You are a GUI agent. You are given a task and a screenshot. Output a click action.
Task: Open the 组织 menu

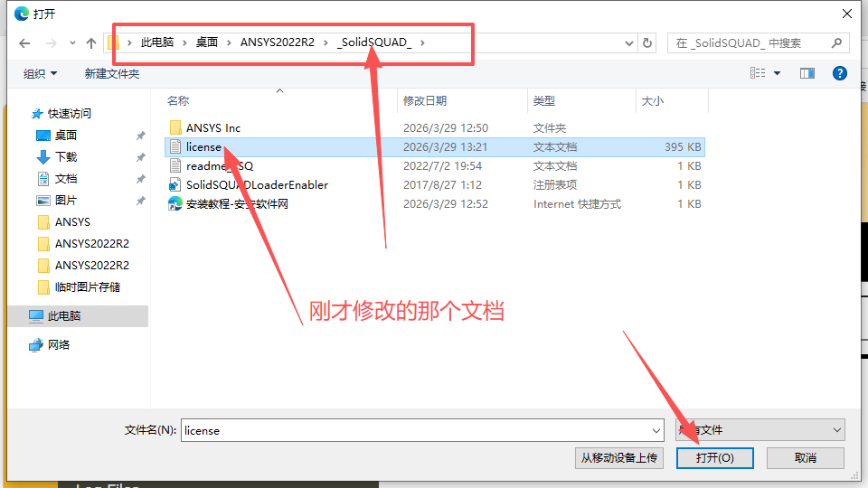tap(40, 73)
